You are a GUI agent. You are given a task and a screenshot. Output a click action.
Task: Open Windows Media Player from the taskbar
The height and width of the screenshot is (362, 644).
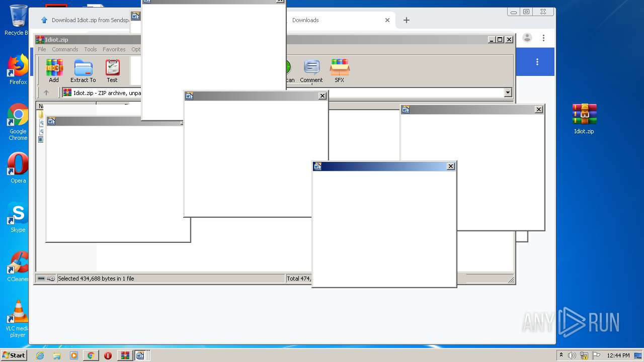(74, 355)
